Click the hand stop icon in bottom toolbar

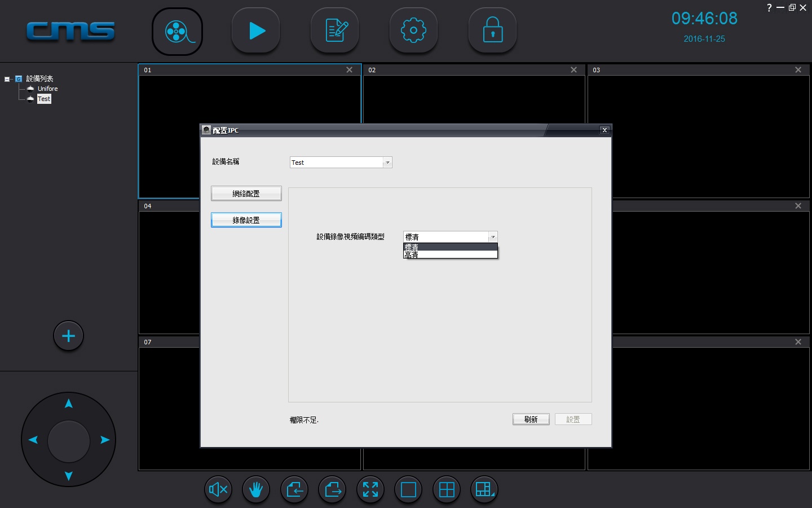[256, 489]
